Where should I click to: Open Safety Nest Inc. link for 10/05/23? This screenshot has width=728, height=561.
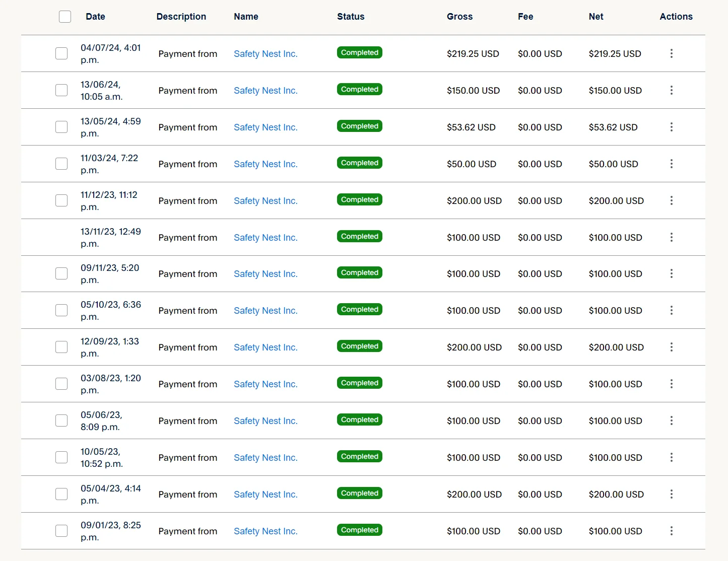tap(266, 458)
